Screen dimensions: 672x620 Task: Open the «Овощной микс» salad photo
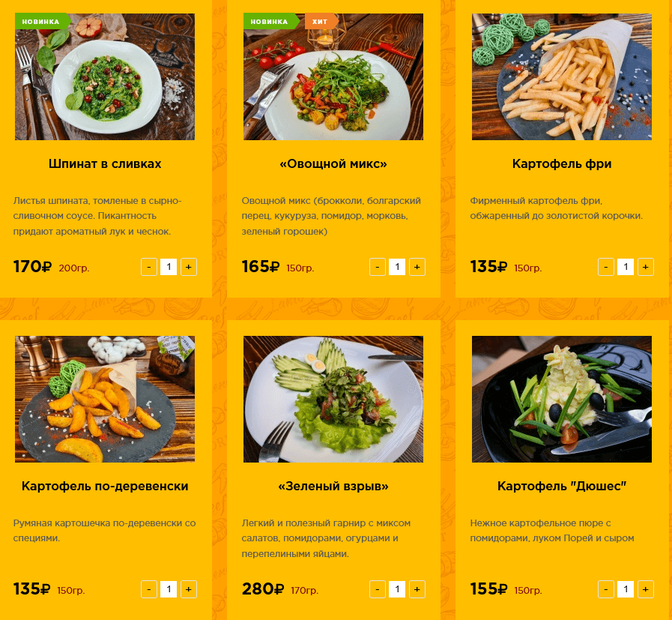coord(333,76)
